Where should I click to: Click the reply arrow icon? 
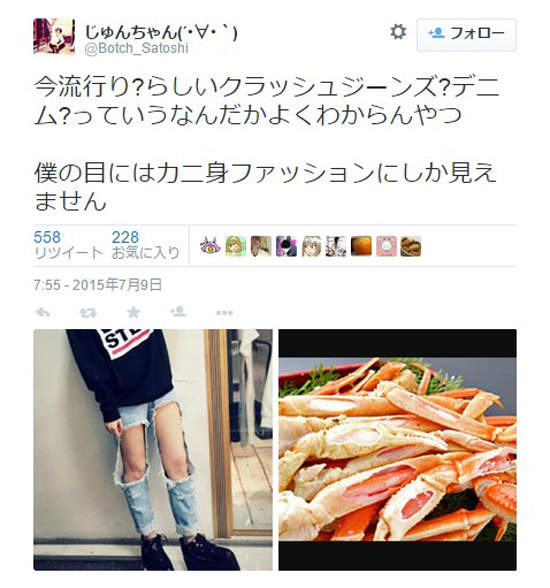click(43, 312)
